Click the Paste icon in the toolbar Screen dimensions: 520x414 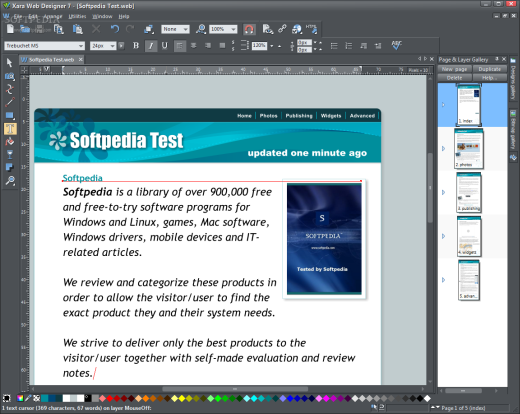[78, 29]
